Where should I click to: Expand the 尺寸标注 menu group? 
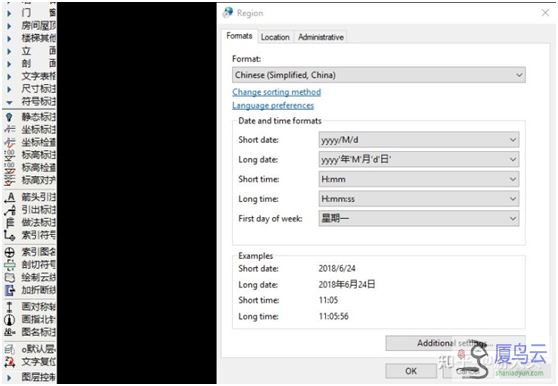click(x=9, y=89)
